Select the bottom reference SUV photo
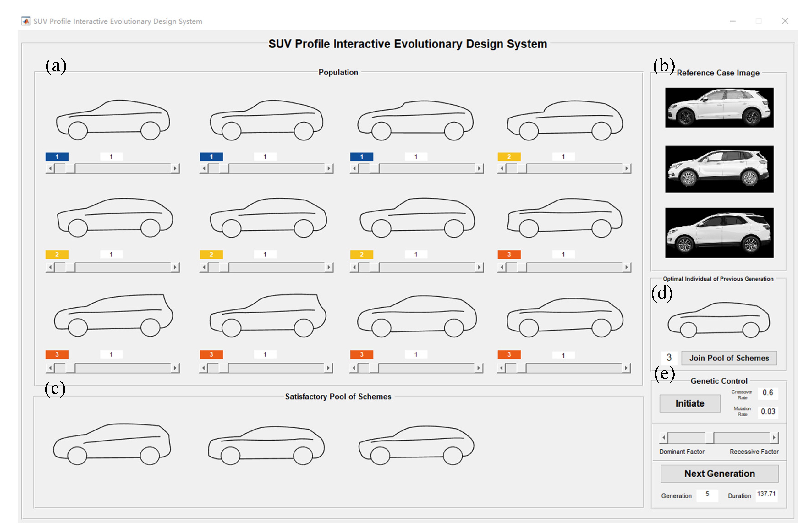Viewport: 812px width, 531px height. click(x=719, y=233)
